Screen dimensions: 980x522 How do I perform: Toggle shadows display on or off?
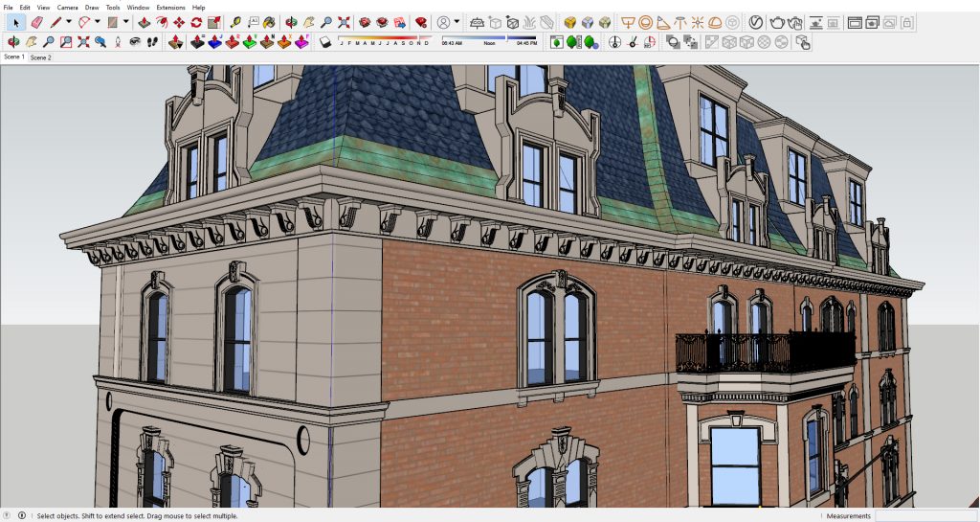pyautogui.click(x=325, y=42)
